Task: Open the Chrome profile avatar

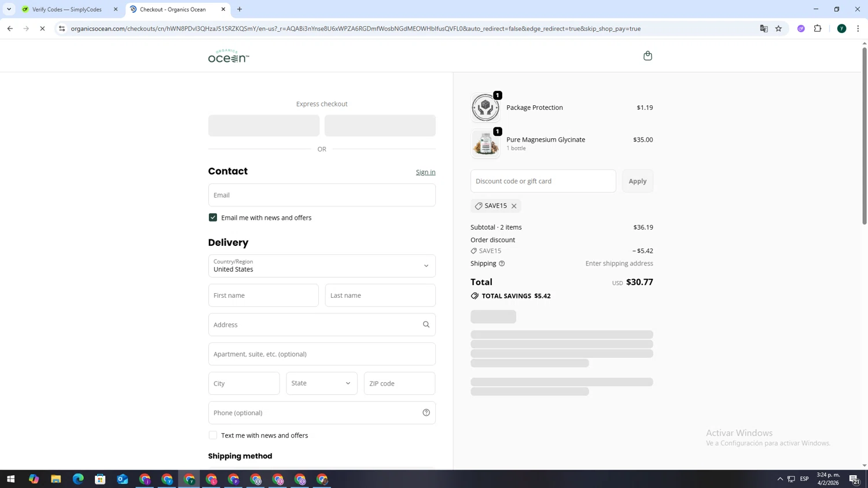Action: pyautogui.click(x=842, y=28)
